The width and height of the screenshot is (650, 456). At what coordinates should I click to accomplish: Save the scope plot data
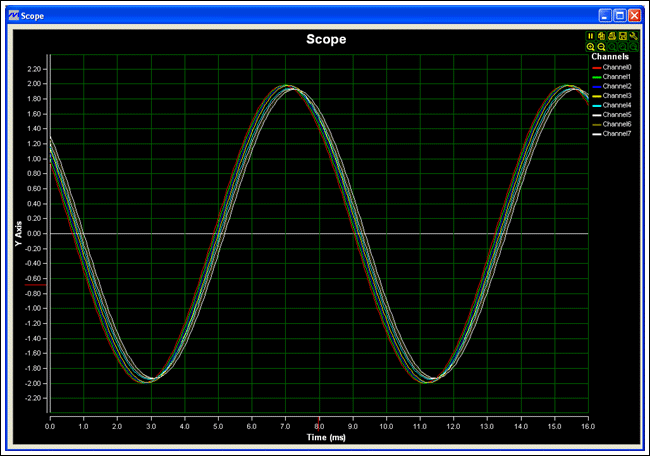(622, 36)
